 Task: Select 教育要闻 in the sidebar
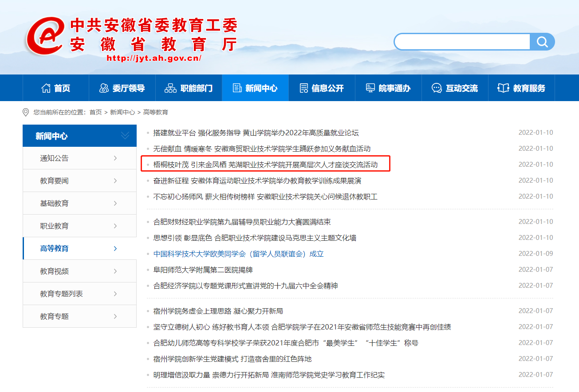[55, 181]
